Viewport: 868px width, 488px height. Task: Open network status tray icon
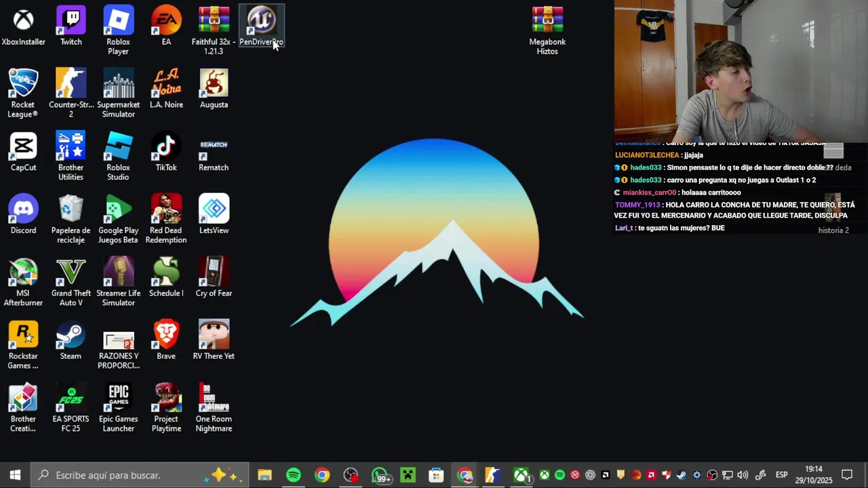pyautogui.click(x=728, y=475)
